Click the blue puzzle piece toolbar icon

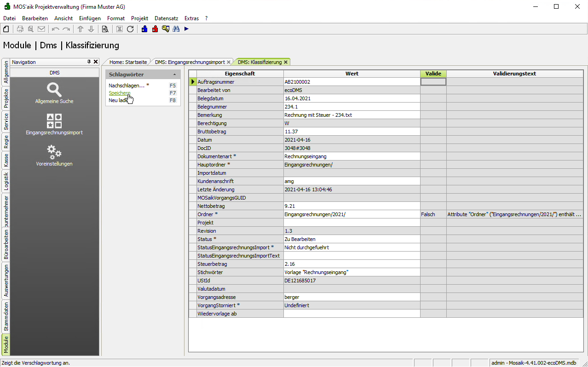(x=144, y=29)
